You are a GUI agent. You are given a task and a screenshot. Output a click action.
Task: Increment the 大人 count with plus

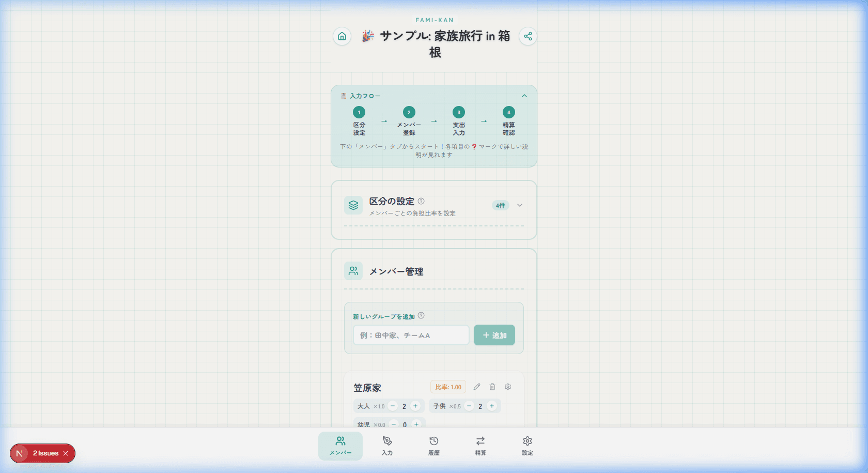coord(415,406)
